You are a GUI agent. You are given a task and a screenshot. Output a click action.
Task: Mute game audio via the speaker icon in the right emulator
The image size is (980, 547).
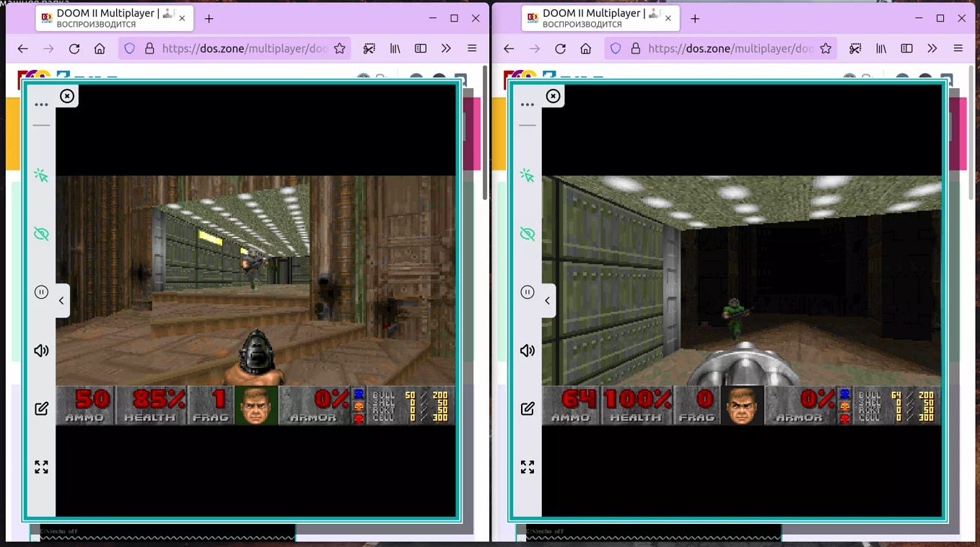coord(527,351)
